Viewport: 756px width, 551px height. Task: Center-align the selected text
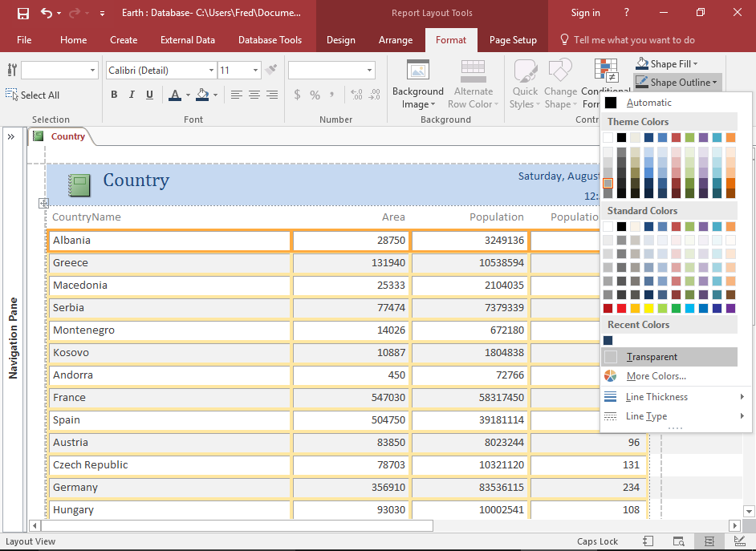254,94
